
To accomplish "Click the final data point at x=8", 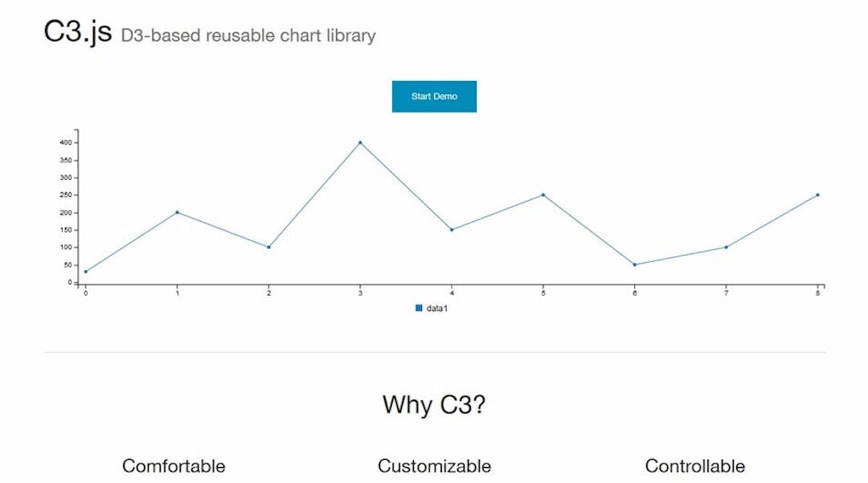I will pos(817,194).
